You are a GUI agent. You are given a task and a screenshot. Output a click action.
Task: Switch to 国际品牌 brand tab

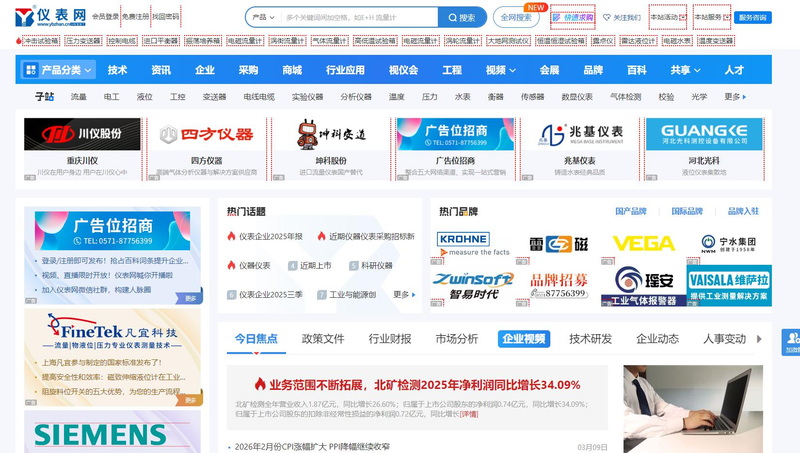point(687,211)
